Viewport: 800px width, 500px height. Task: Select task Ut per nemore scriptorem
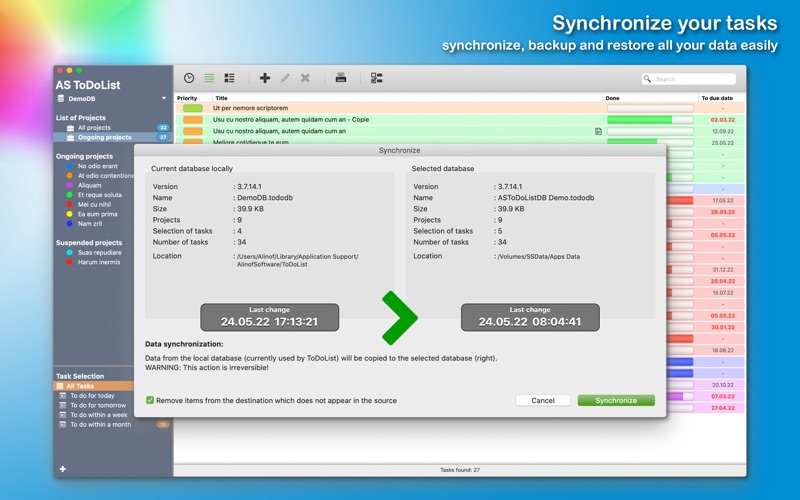tap(250, 108)
